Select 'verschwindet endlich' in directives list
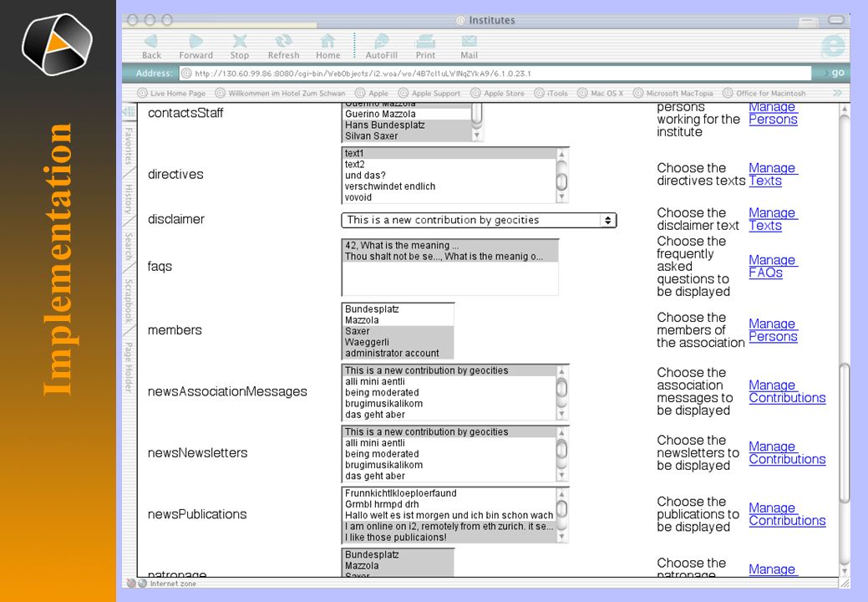The width and height of the screenshot is (868, 602). [x=449, y=186]
